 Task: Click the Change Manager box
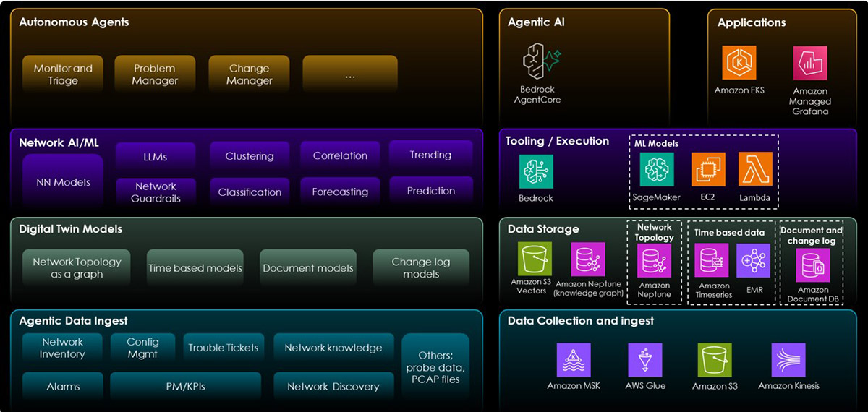pyautogui.click(x=249, y=74)
